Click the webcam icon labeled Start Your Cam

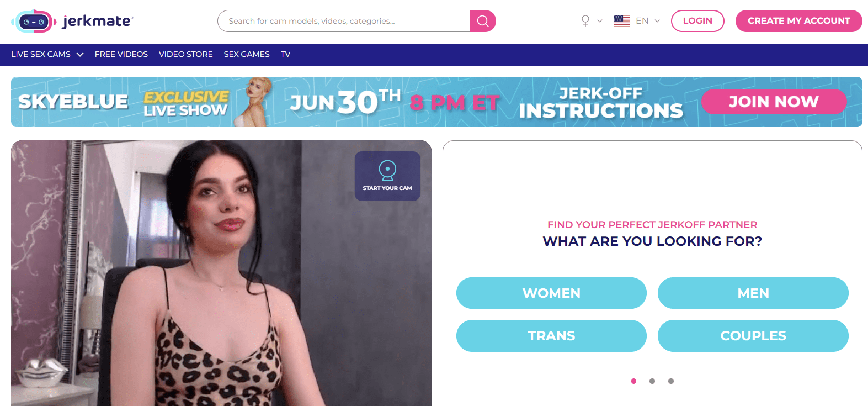click(x=387, y=171)
